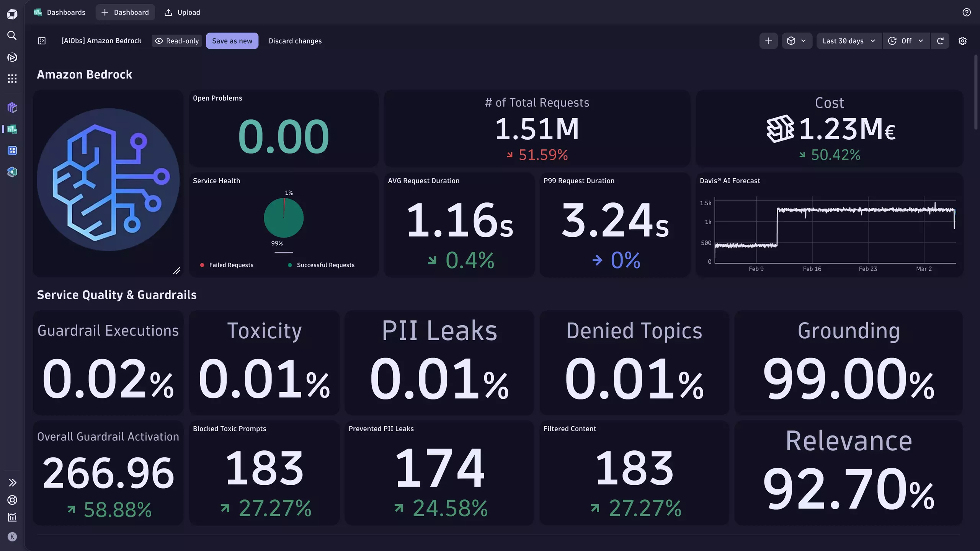Open the teal hexagon app icon

[x=12, y=172]
